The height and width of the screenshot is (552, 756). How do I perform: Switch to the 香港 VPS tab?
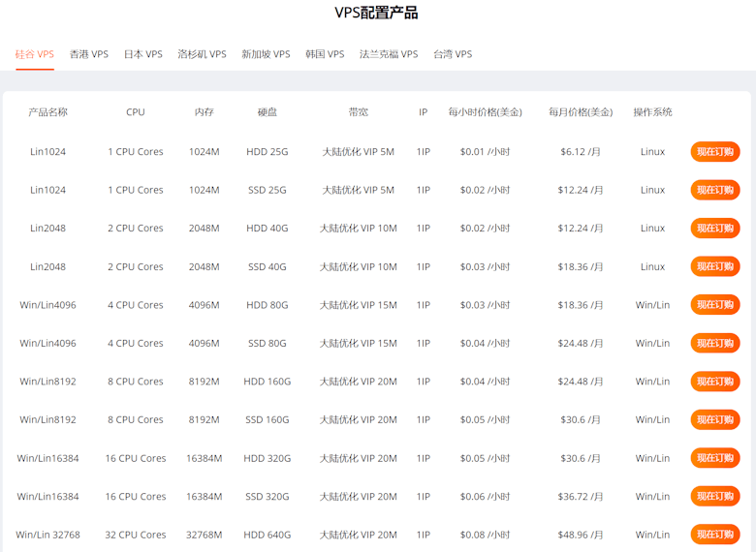89,54
